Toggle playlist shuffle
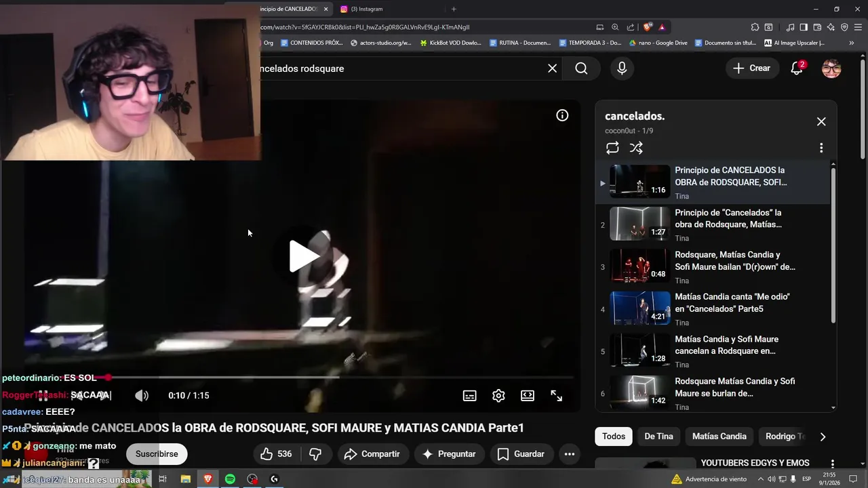Screen dimensions: 868x488 coord(636,148)
